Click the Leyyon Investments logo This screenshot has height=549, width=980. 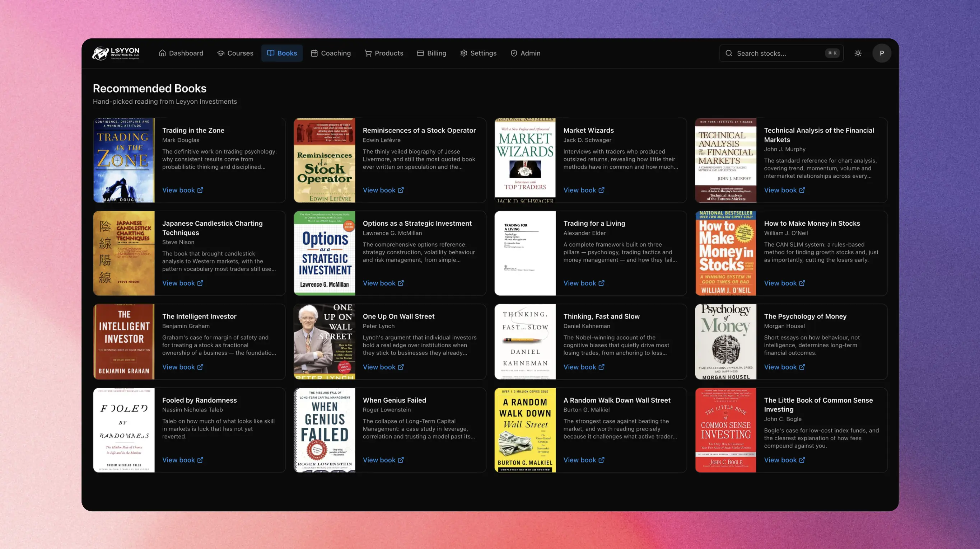[116, 53]
